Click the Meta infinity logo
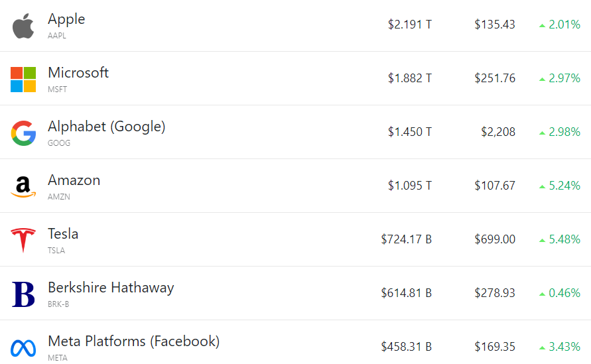 pos(23,347)
